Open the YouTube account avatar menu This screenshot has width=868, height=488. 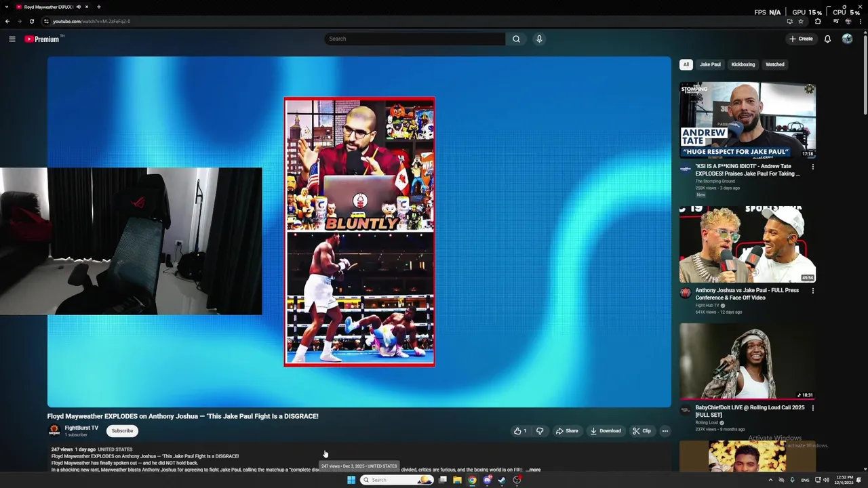pyautogui.click(x=847, y=39)
